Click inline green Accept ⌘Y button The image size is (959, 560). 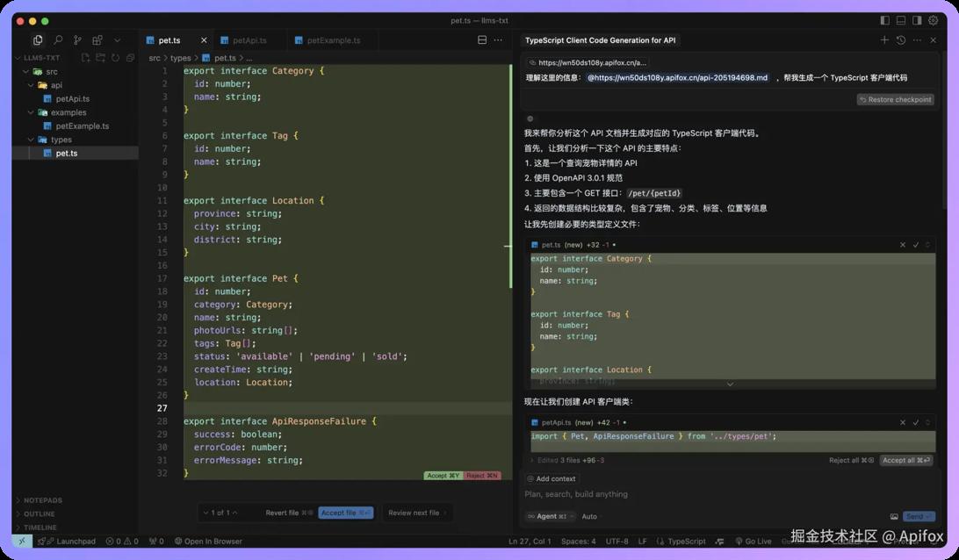coord(443,476)
